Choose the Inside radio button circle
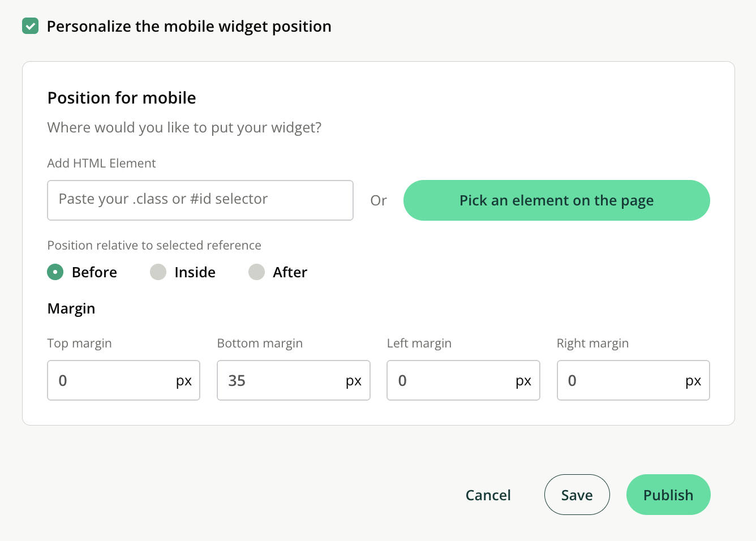The width and height of the screenshot is (756, 541). coord(158,272)
